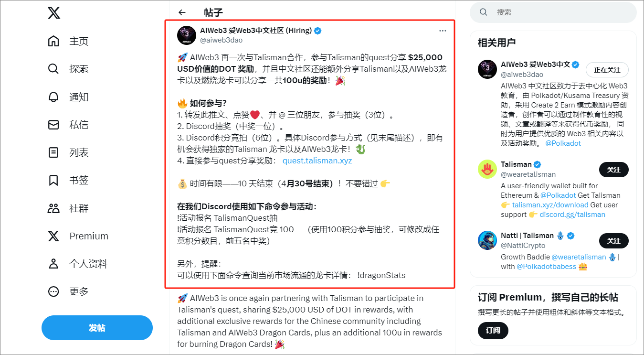
Task: Open 社群 communities icon
Action: point(53,208)
